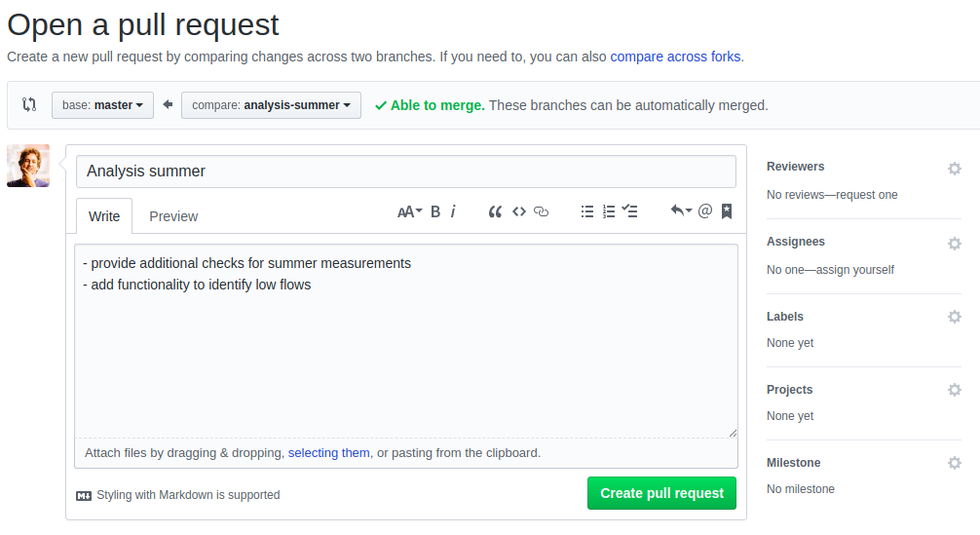Open the text size header dropdown
This screenshot has height=535, width=980.
click(x=410, y=211)
